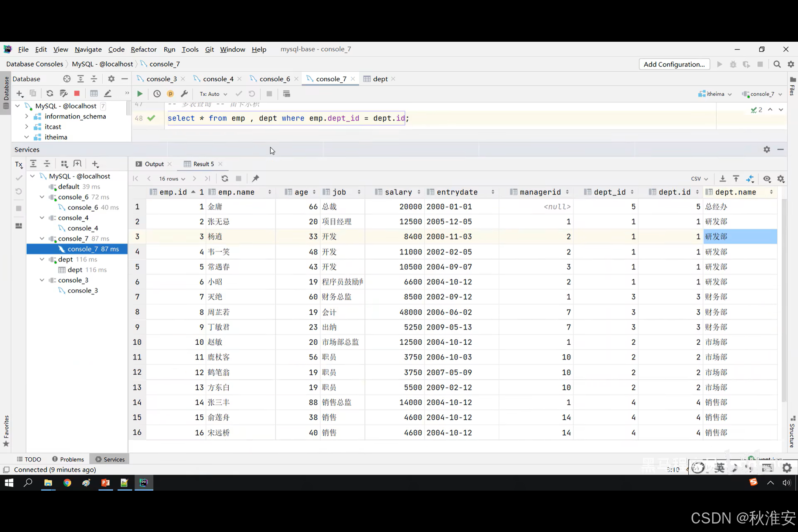Image resolution: width=798 pixels, height=532 pixels.
Task: Toggle view-as eye icon in results
Action: pos(767,179)
